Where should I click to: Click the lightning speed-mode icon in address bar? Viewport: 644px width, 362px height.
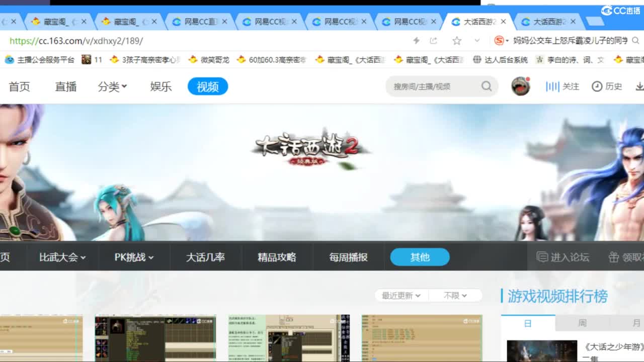(416, 41)
